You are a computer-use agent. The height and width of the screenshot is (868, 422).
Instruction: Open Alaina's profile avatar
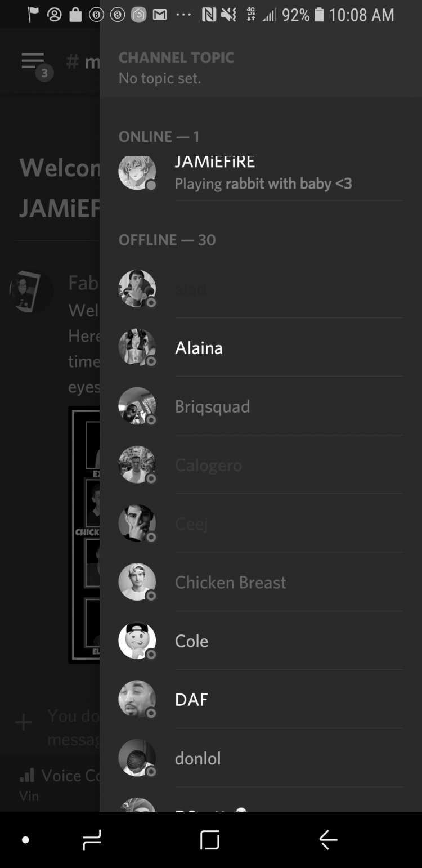[x=137, y=347]
